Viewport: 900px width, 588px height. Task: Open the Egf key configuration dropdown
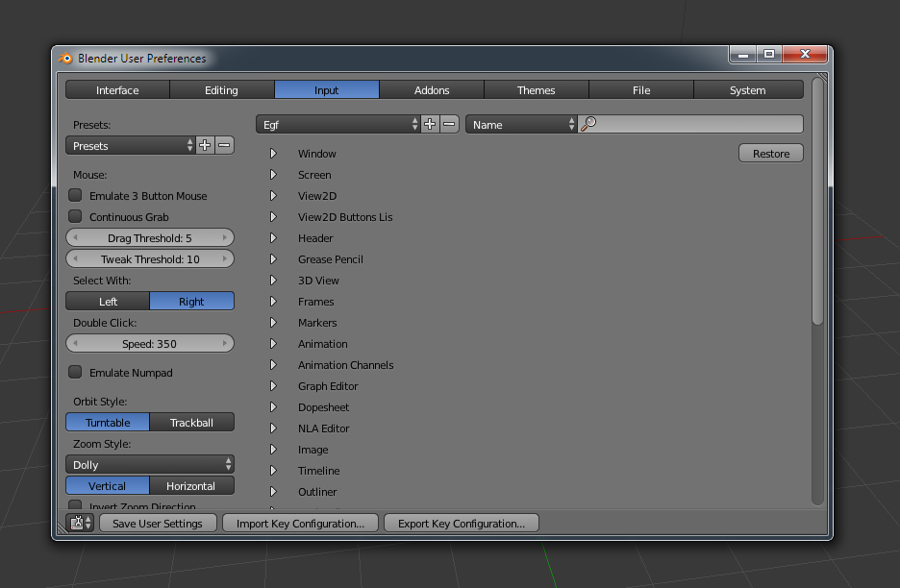click(338, 125)
